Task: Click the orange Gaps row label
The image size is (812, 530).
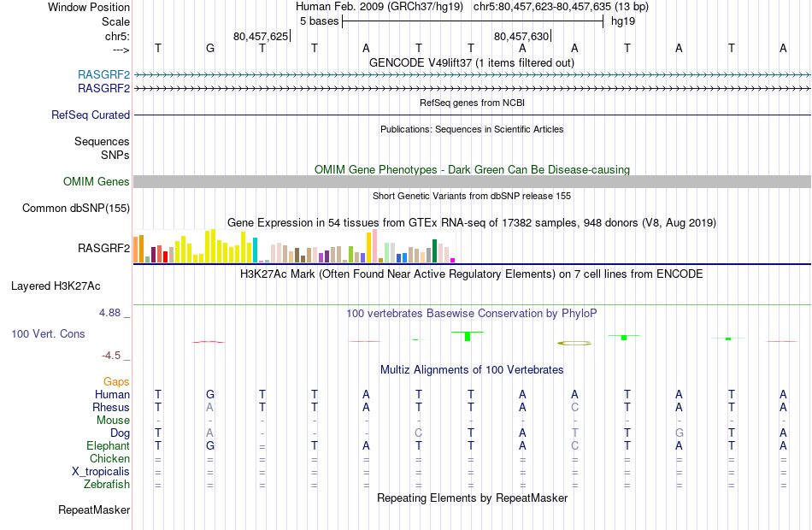Action: pyautogui.click(x=116, y=381)
